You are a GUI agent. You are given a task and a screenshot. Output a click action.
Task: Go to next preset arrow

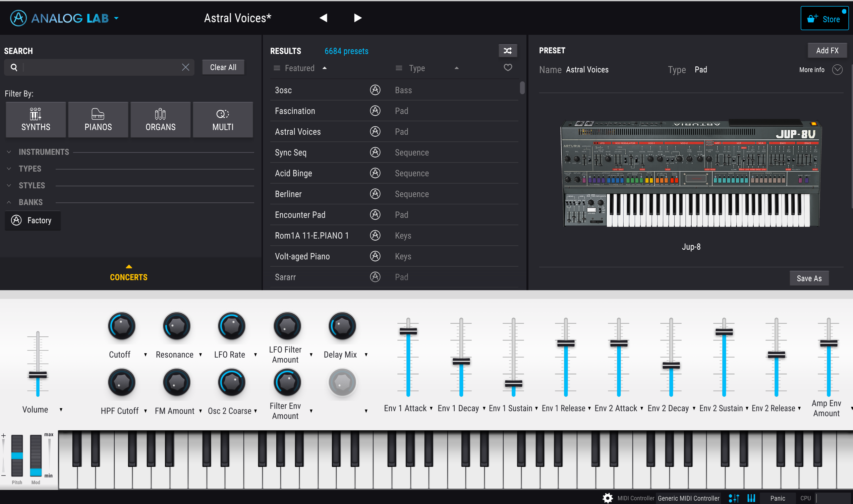tap(357, 18)
